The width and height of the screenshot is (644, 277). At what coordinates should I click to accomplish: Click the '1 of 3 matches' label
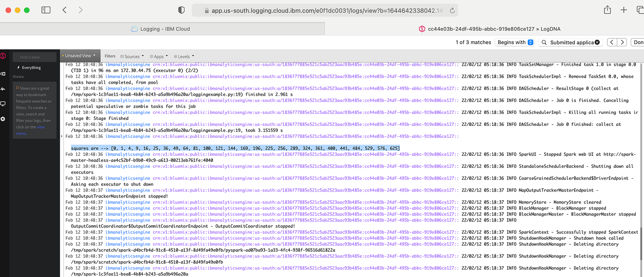473,42
